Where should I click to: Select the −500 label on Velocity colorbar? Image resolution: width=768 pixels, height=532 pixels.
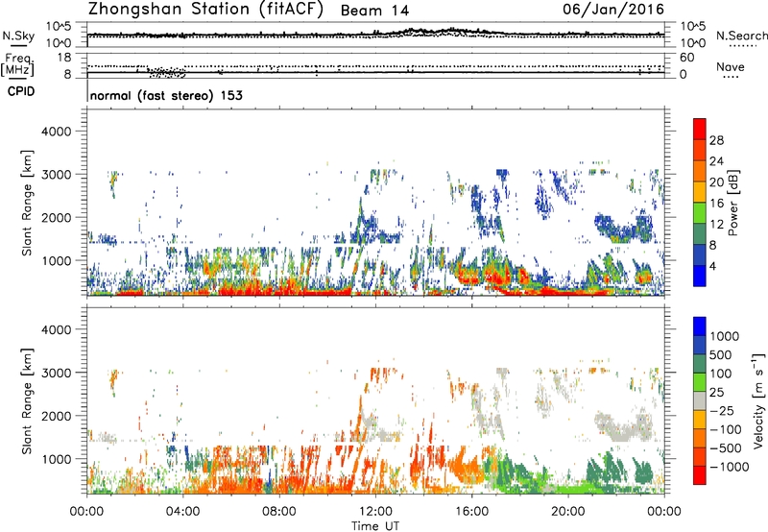[x=725, y=447]
